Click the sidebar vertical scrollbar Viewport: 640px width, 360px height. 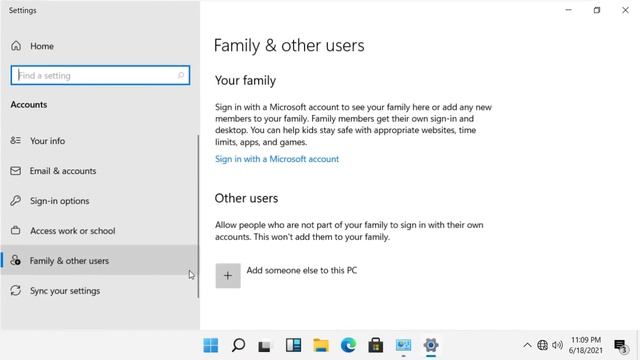[x=198, y=216]
